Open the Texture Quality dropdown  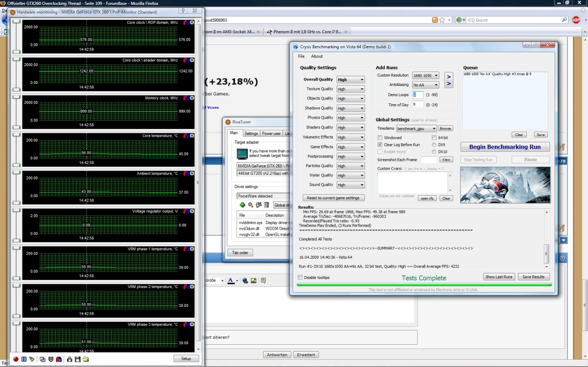click(351, 89)
